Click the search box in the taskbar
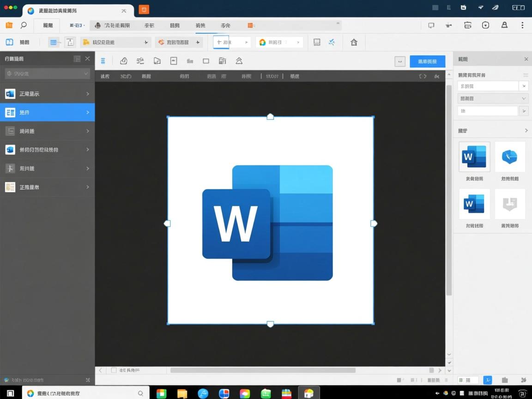 (x=85, y=393)
